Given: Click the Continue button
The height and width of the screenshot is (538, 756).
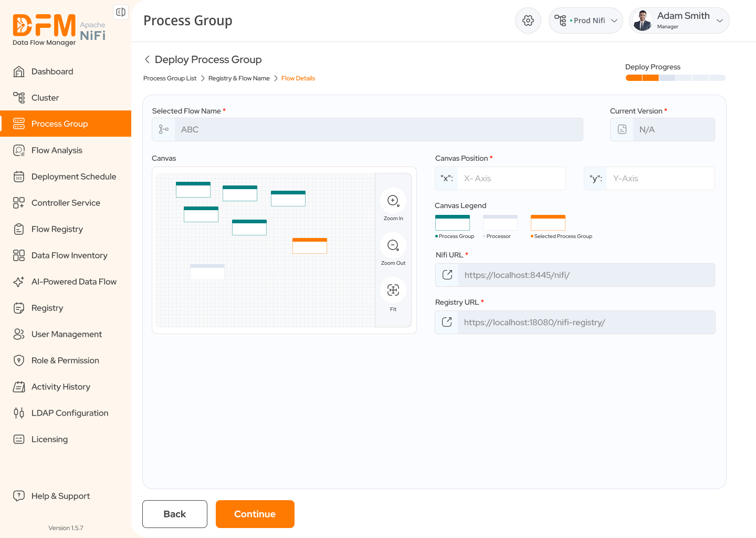Looking at the screenshot, I should 255,514.
